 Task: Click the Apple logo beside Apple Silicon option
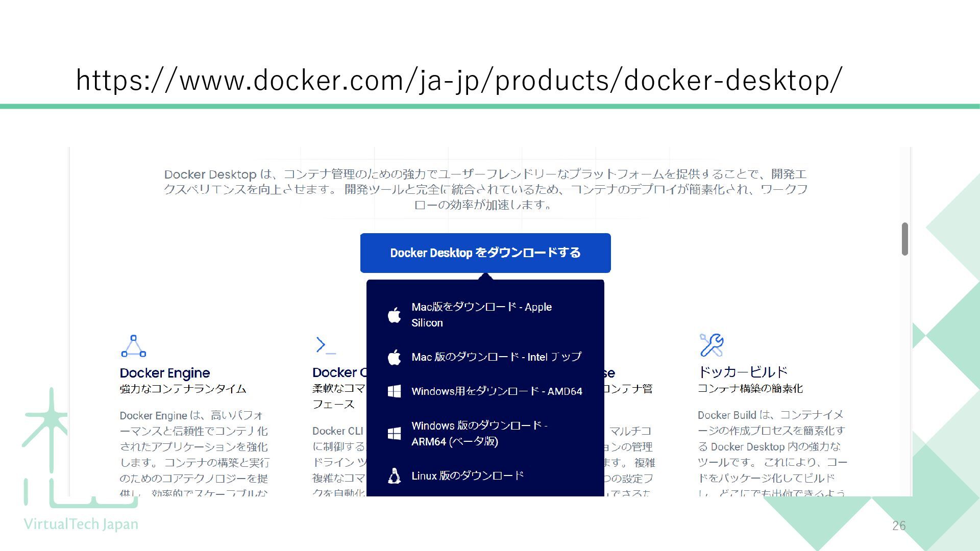coord(394,315)
